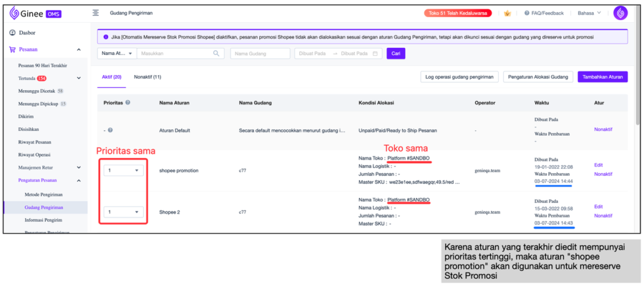Click the Dasbor icon in the sidebar
The height and width of the screenshot is (286, 644).
[13, 33]
